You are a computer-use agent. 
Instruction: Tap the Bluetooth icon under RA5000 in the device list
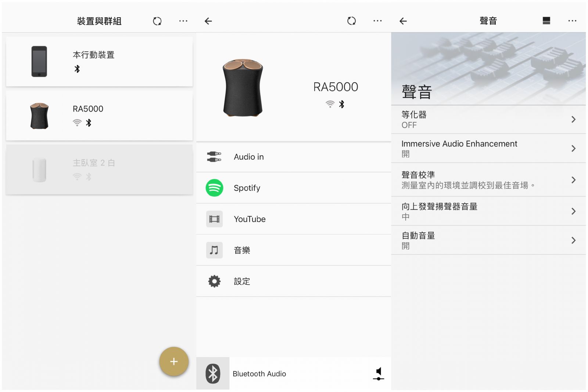pyautogui.click(x=89, y=123)
